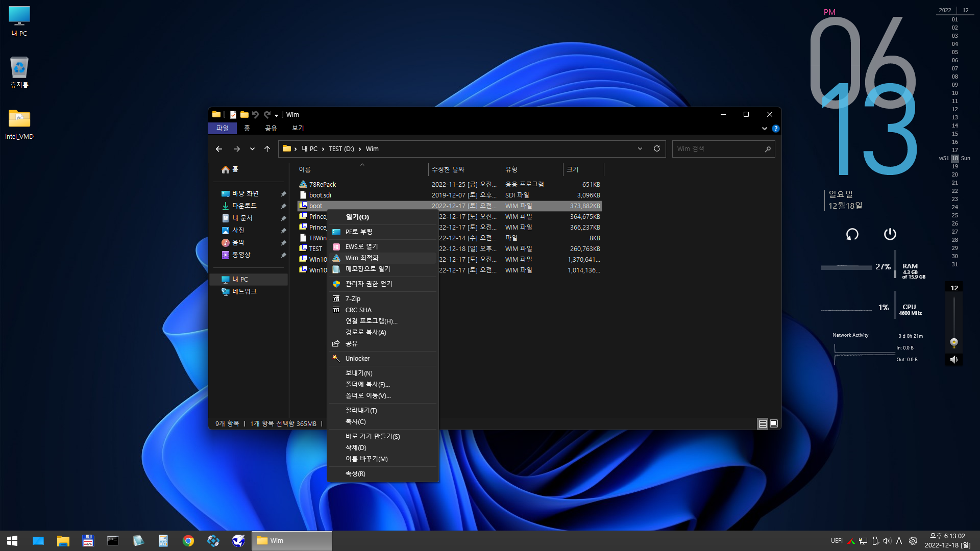Click the volume slider knob on widget
980x551 pixels.
point(953,342)
